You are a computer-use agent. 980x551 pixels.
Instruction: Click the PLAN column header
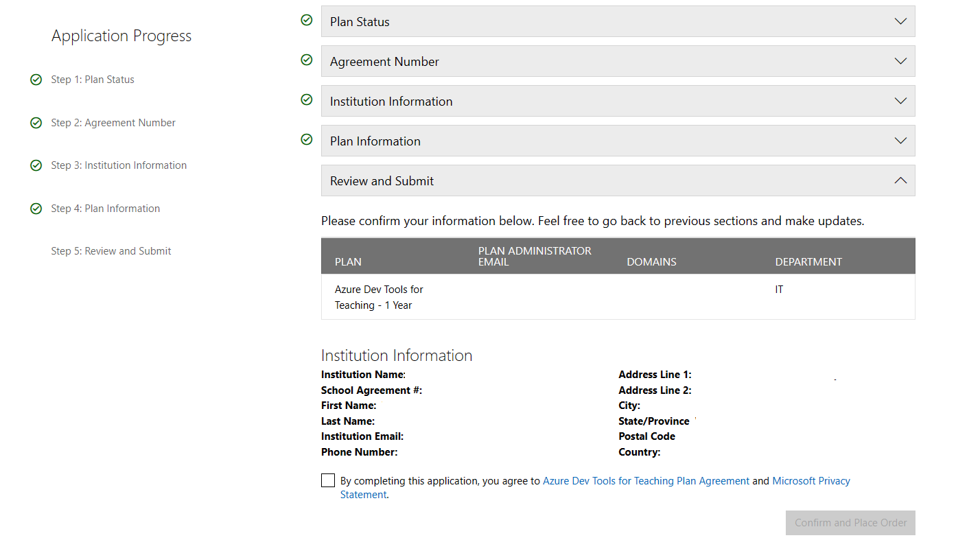348,262
